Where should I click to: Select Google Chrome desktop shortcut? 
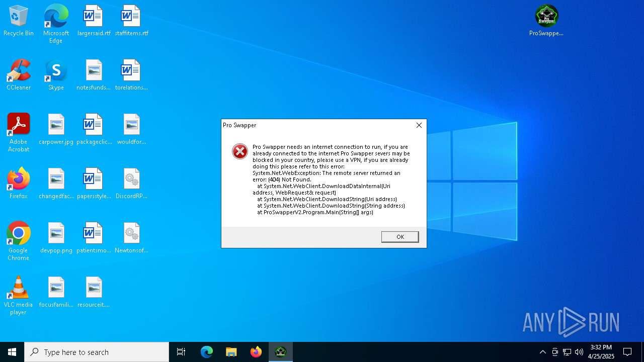coord(19,241)
